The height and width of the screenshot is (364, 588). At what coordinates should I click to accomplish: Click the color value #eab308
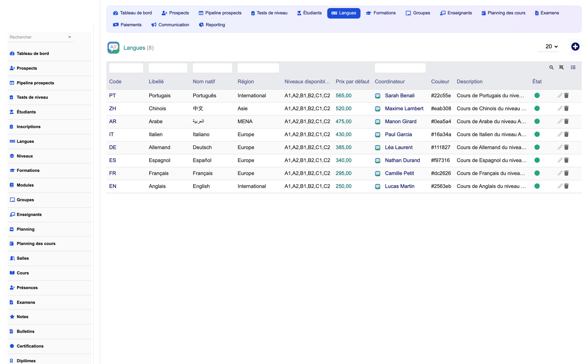click(x=441, y=108)
